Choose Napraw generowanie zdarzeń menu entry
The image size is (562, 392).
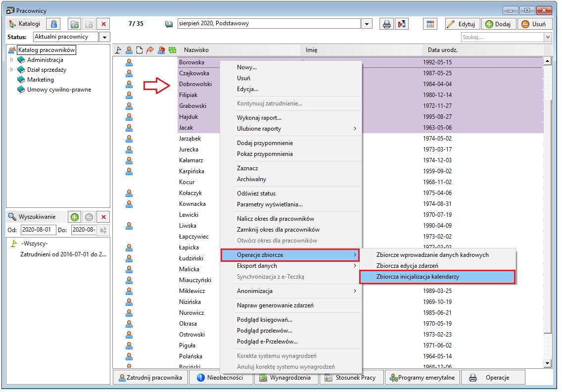coord(290,305)
